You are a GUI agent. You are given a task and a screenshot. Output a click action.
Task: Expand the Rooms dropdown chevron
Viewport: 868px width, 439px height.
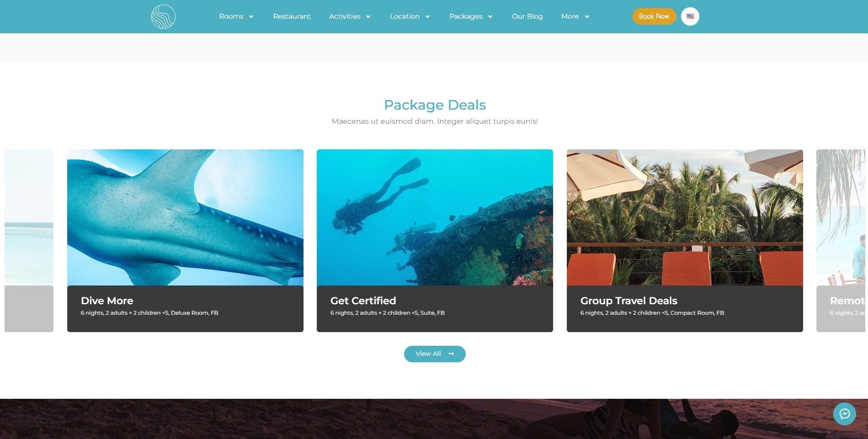pos(251,17)
